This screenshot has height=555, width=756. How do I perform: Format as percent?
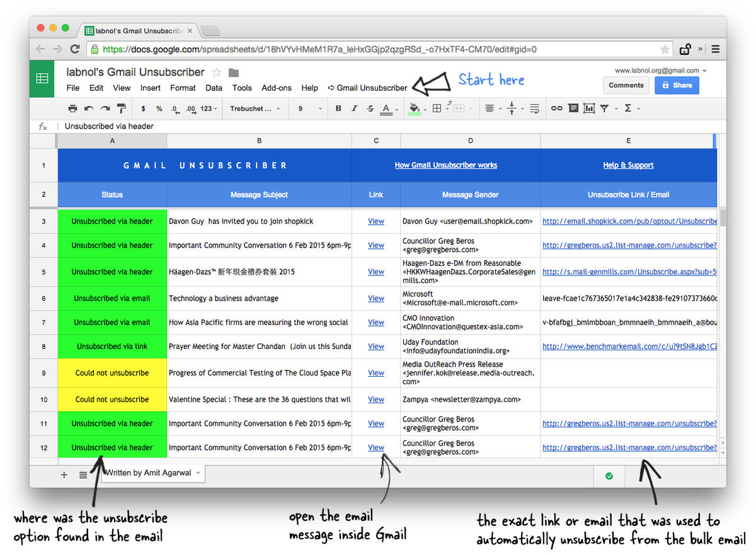click(159, 108)
